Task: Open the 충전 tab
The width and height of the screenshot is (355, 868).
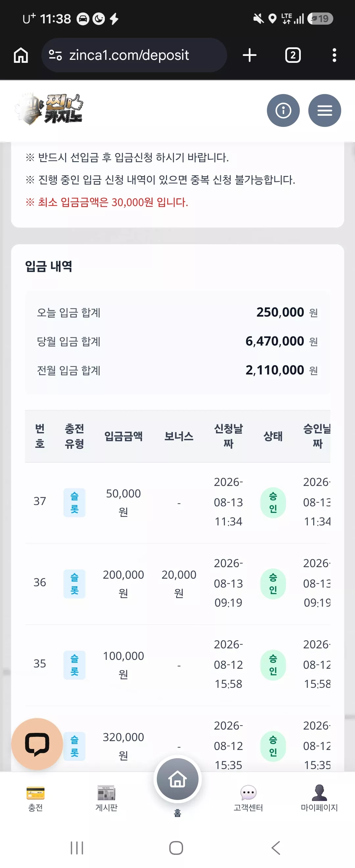Action: coord(35,798)
